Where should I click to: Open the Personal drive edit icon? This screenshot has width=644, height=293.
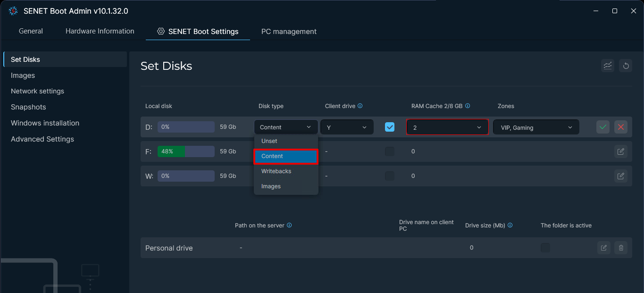[603, 247]
